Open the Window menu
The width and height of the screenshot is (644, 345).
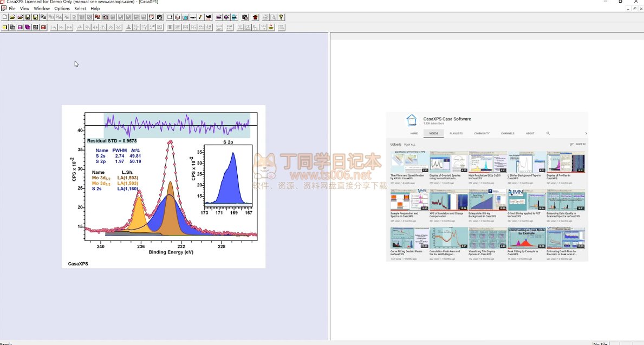pyautogui.click(x=42, y=8)
